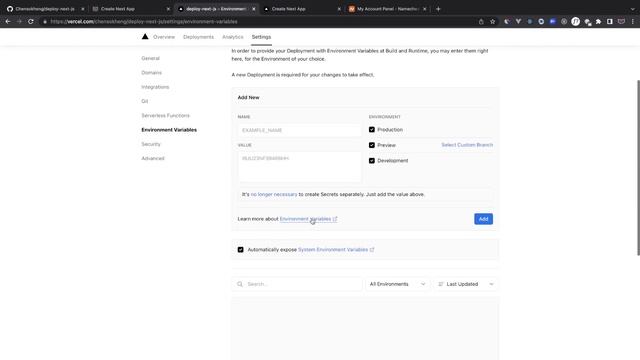Viewport: 640px width, 360px height.
Task: Open new tab with plus icon
Action: 438,9
